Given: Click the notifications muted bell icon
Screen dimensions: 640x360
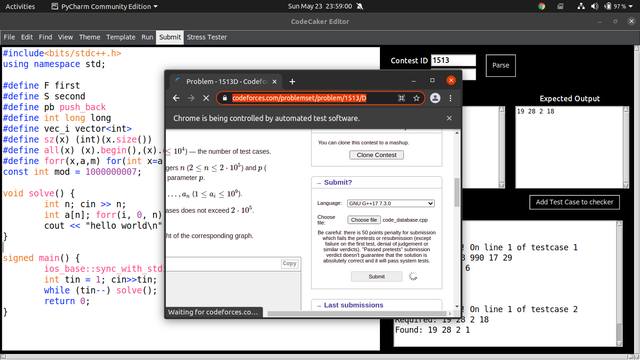Looking at the screenshot, I should click(x=360, y=7).
